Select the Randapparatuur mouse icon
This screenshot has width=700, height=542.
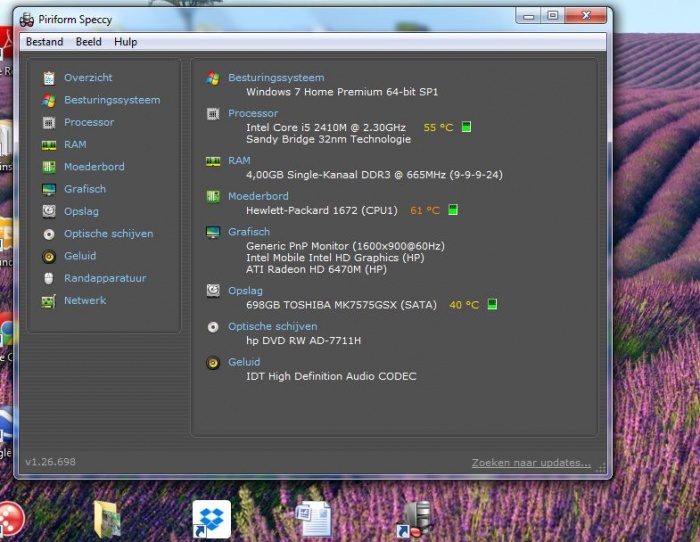[48, 278]
